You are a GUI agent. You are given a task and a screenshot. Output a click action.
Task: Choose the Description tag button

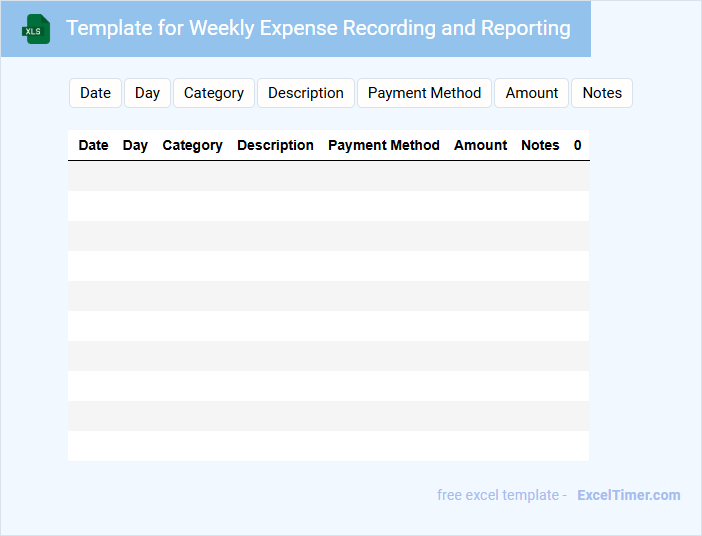coord(305,93)
